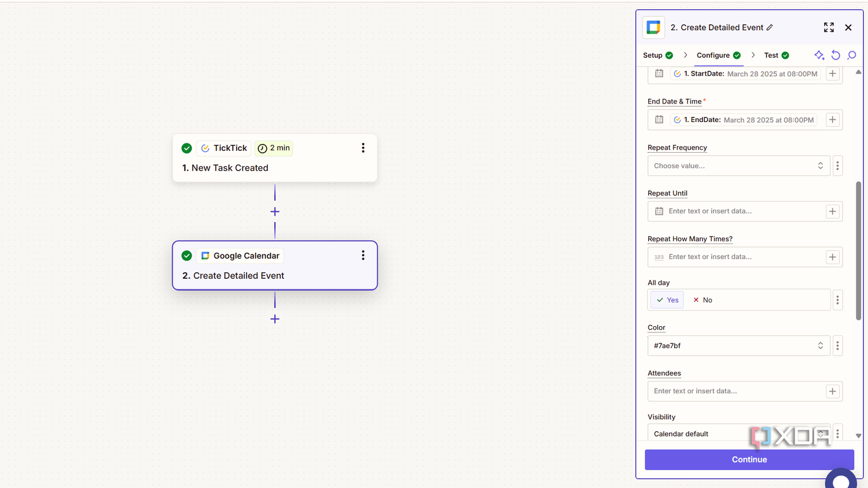Click into the Repeat How Many Times field
The image size is (868, 488).
[745, 257]
